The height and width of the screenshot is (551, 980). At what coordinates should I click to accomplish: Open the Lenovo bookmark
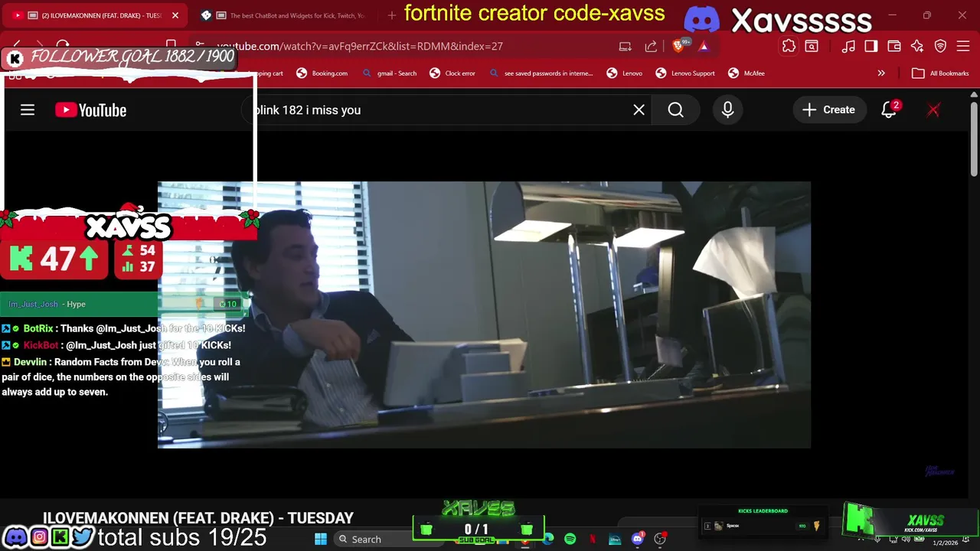click(624, 73)
